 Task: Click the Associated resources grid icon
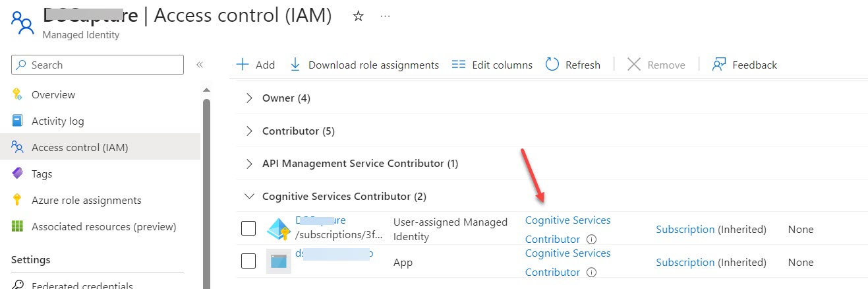pos(18,226)
